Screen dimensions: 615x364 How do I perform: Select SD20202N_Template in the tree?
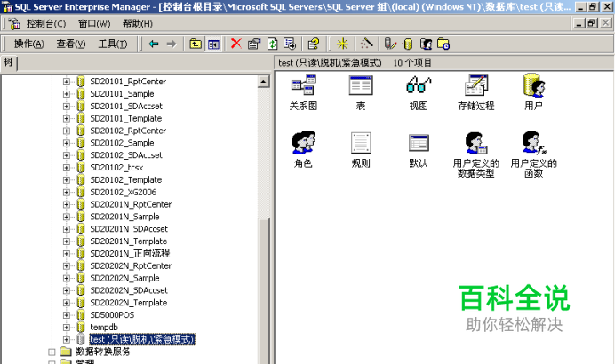click(x=128, y=303)
